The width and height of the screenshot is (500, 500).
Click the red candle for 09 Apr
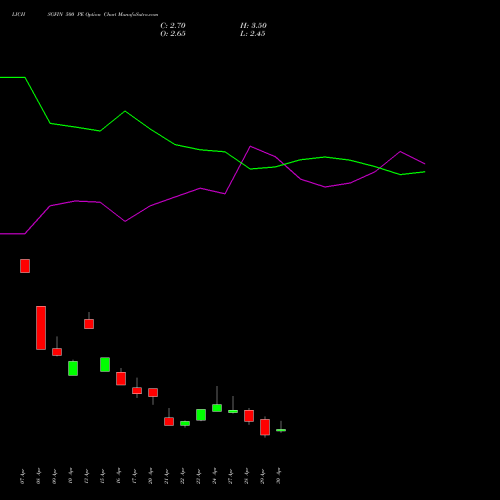57,352
